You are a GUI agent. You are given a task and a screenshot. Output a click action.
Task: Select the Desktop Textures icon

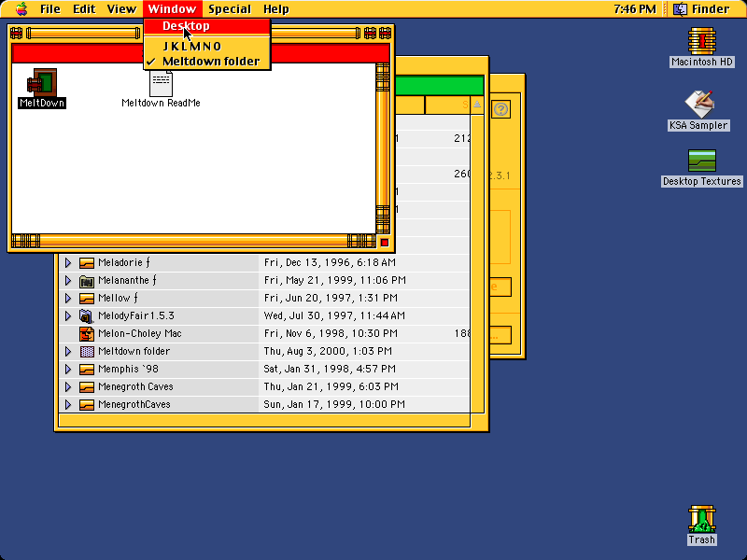(702, 161)
